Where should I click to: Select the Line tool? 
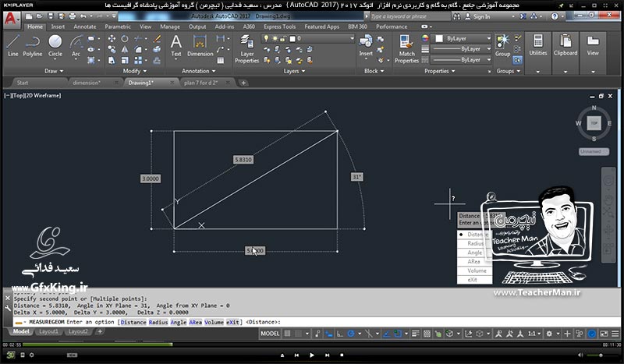pyautogui.click(x=12, y=45)
